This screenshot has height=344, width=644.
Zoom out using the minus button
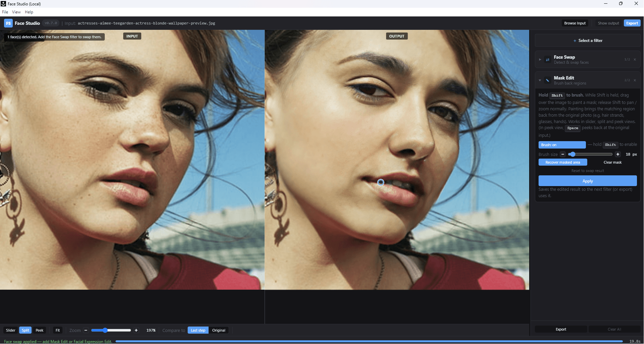[x=86, y=330]
